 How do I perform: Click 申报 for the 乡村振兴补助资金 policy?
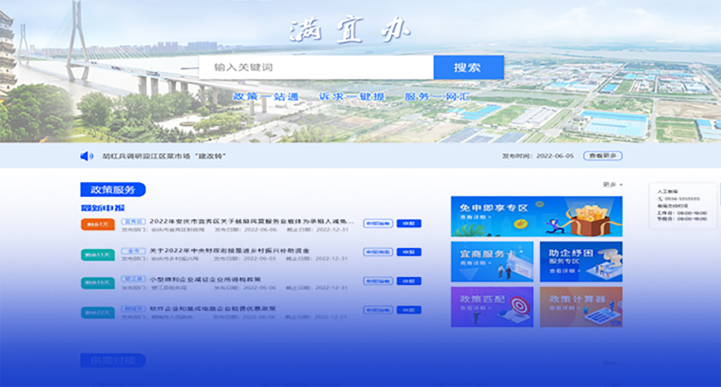point(409,252)
